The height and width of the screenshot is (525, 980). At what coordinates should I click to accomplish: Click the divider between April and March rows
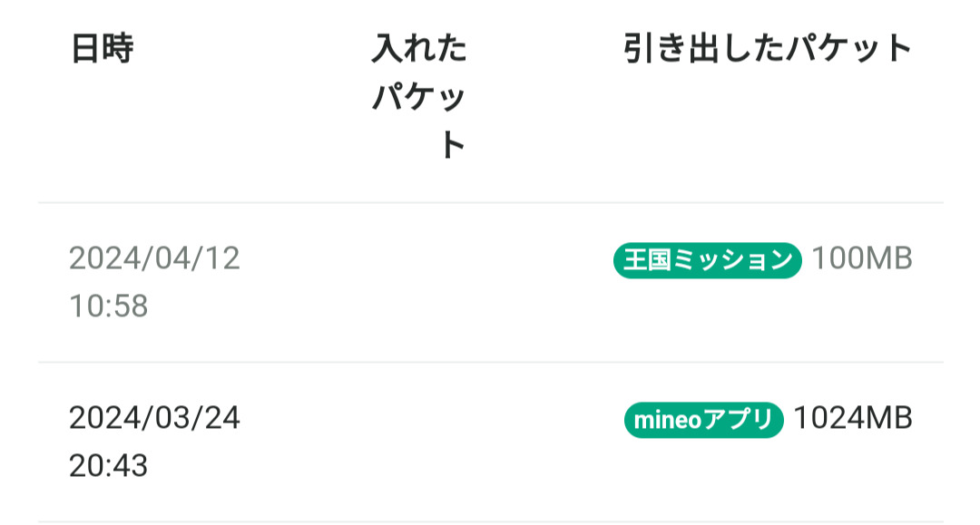pyautogui.click(x=490, y=362)
